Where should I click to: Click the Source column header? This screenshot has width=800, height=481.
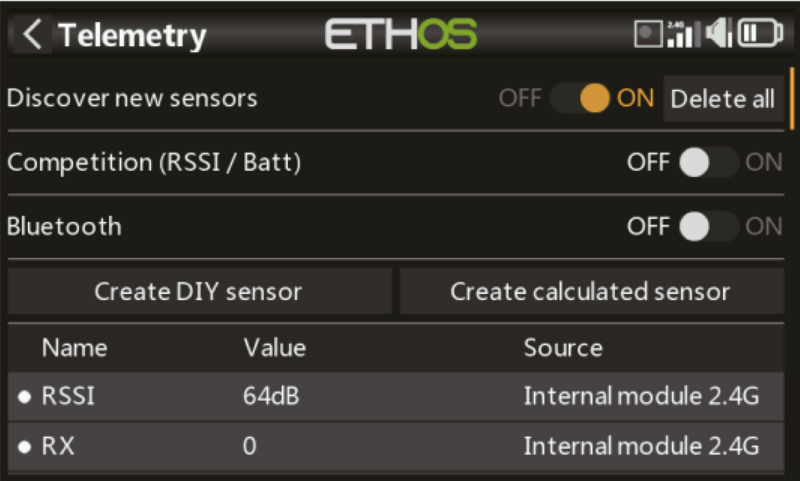click(x=563, y=348)
